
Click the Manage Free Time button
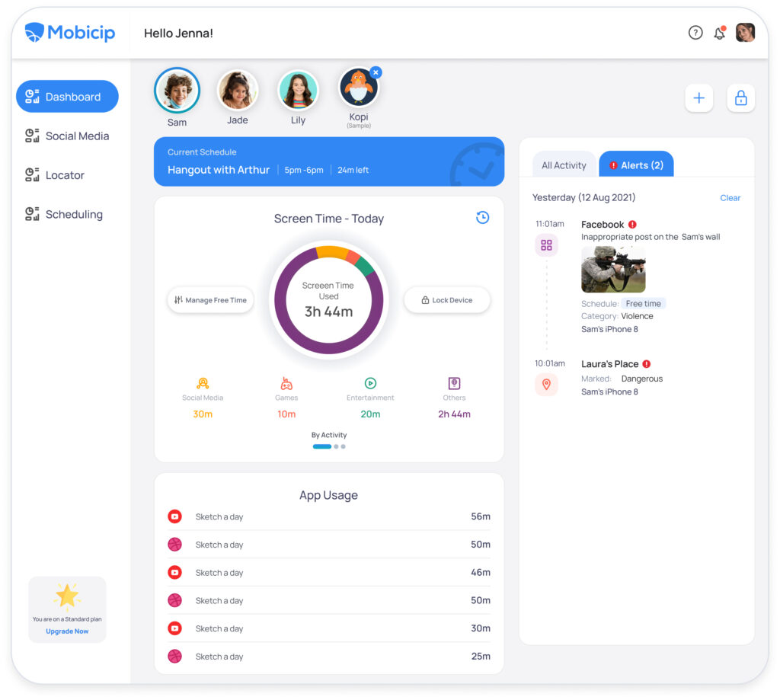pos(210,300)
